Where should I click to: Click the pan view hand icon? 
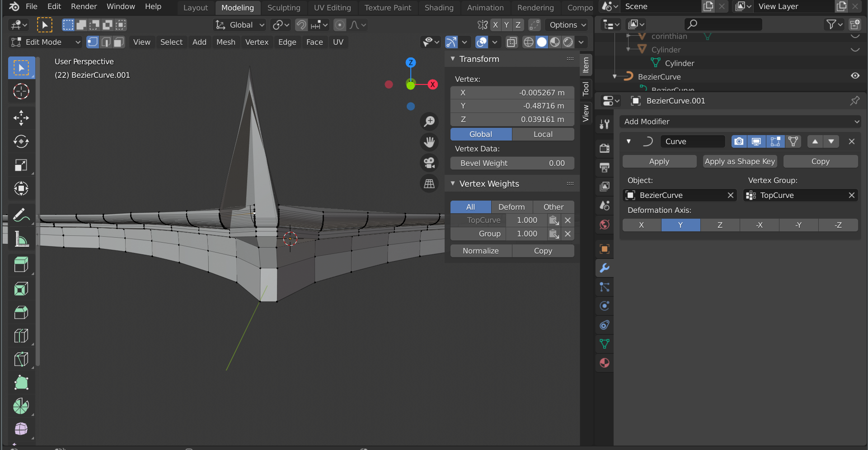coord(429,142)
